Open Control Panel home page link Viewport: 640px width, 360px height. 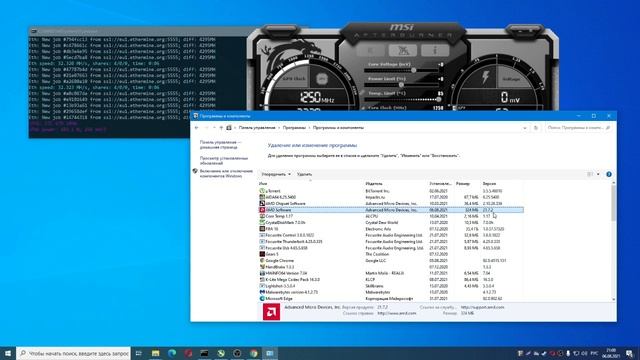[x=220, y=144]
